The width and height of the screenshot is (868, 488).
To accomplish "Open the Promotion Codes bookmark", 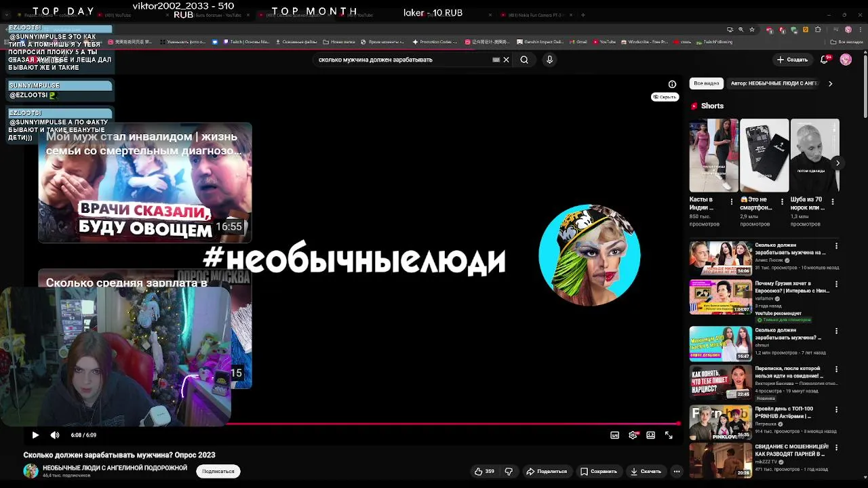I will [435, 42].
